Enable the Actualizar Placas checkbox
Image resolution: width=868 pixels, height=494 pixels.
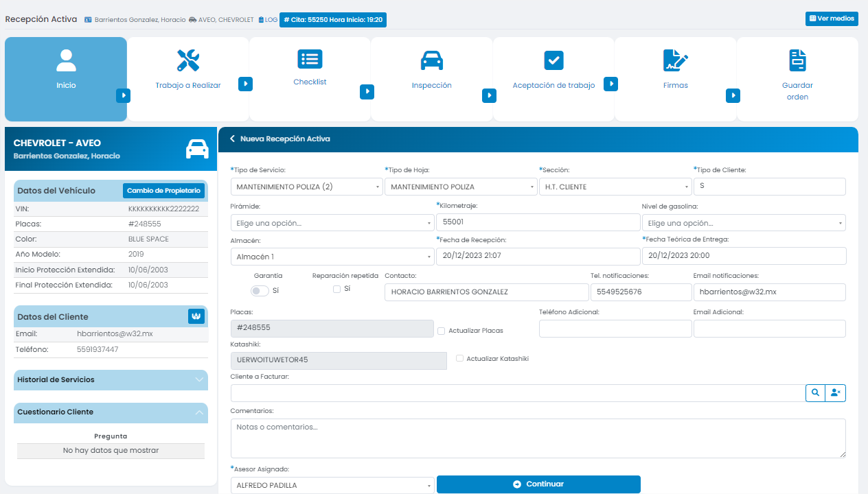tap(441, 331)
